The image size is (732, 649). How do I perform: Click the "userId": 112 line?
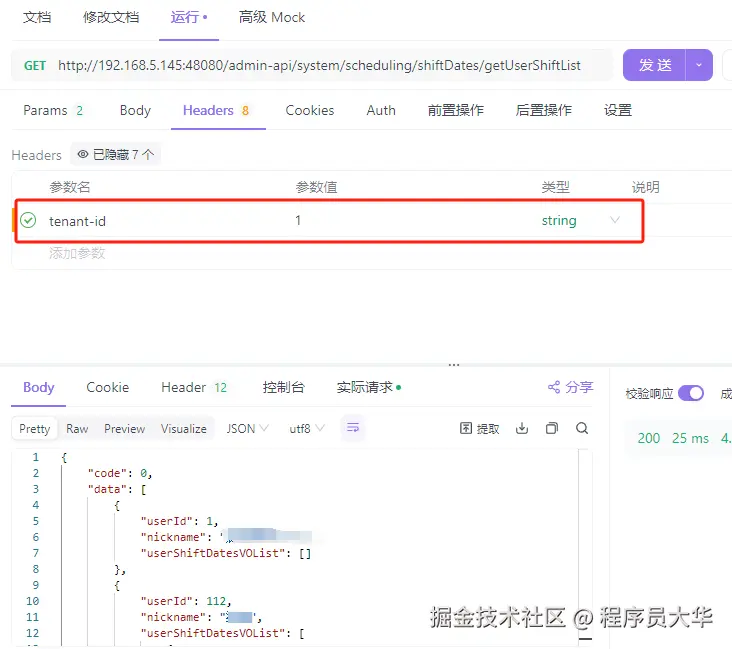point(186,601)
